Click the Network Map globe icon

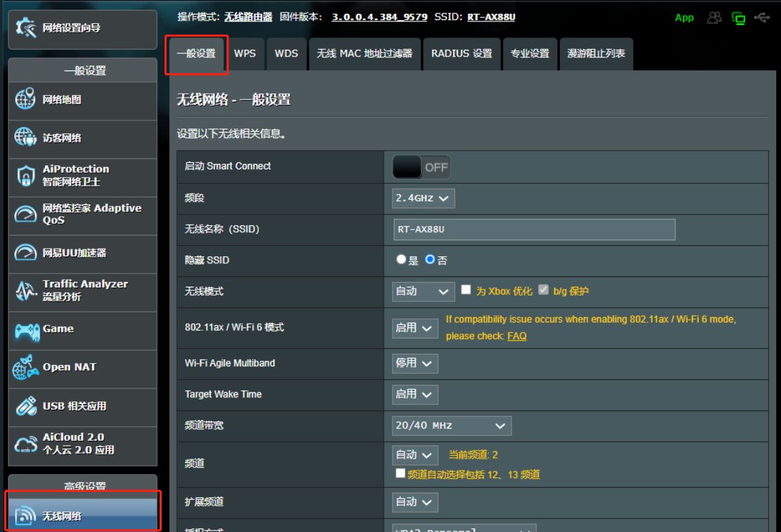26,99
